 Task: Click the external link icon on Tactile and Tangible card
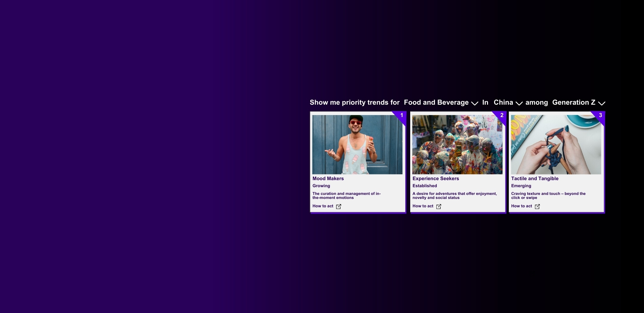pos(537,207)
